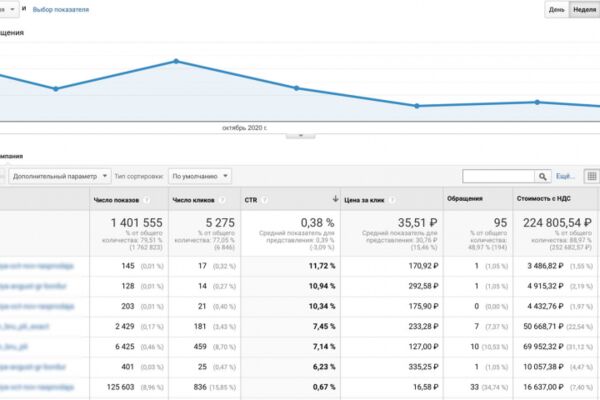The height and width of the screenshot is (400, 600).
Task: Open По умолчанию sort type dropdown
Action: point(200,176)
